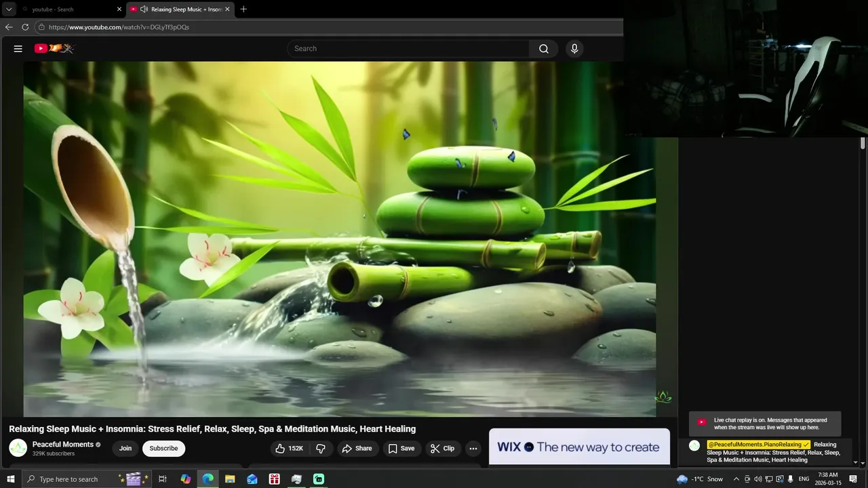Join the Peaceful Moments channel membership
This screenshot has height=488, width=868.
coord(125,449)
